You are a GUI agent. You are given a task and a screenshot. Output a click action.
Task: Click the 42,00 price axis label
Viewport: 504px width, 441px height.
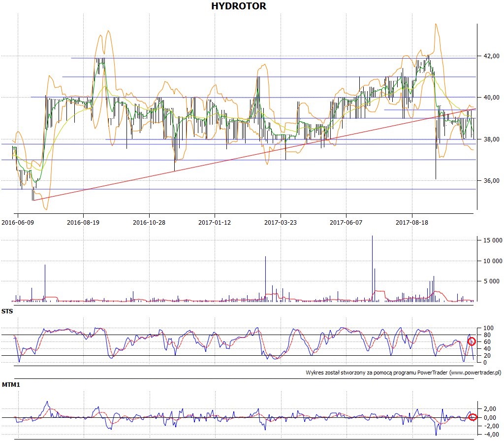[492, 56]
